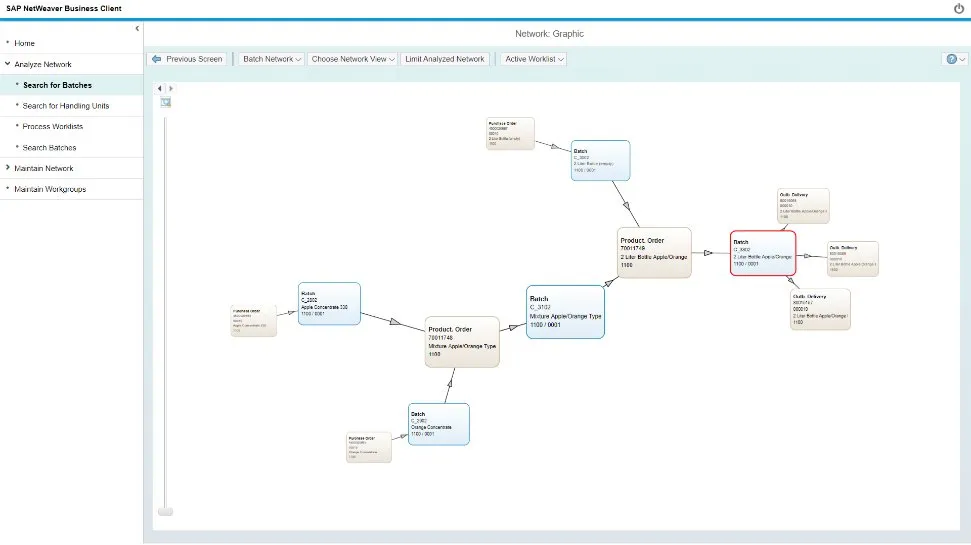This screenshot has width=971, height=545.
Task: Select Process Worklists in sidebar
Action: tap(53, 127)
